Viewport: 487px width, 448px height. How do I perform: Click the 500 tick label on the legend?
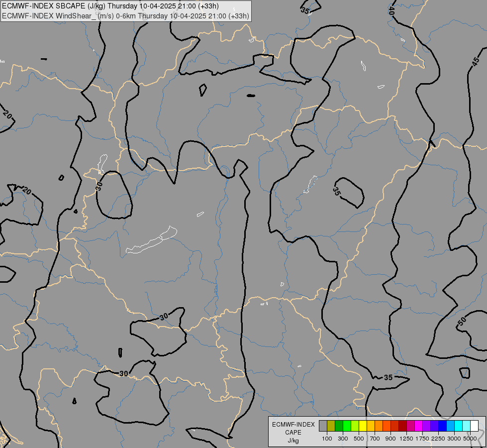tap(359, 439)
